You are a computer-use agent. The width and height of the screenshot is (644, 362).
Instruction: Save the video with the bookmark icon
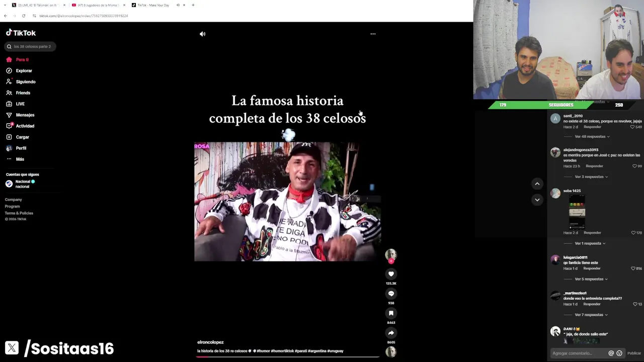coord(391,313)
